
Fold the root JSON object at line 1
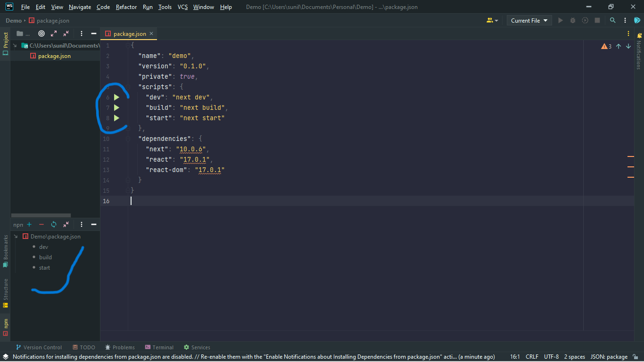tap(128, 46)
